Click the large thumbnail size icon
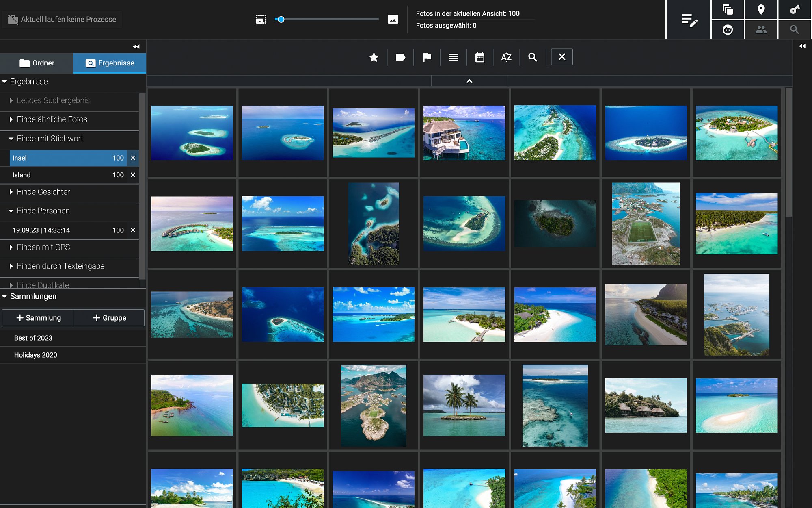 click(393, 19)
